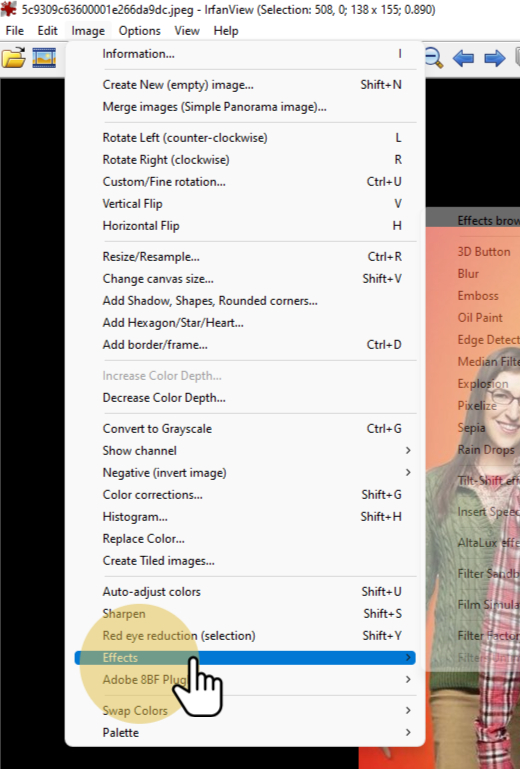Expand the Palette submenu
Viewport: 520px width, 769px height.
(x=245, y=733)
